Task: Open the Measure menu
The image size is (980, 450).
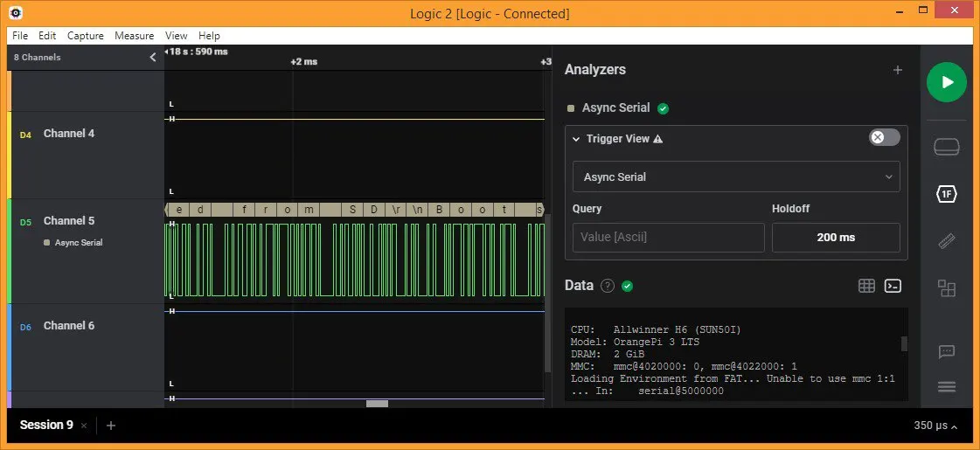Action: click(x=134, y=36)
